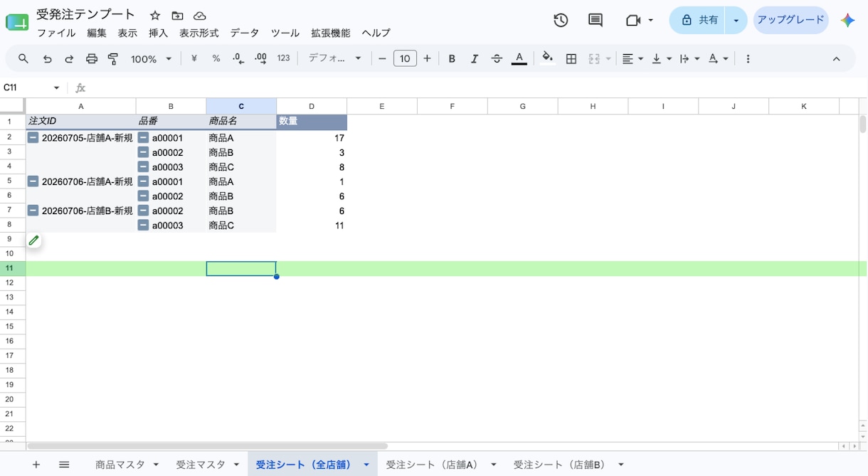Click the 共有 share button
The image size is (868, 476).
[697, 21]
